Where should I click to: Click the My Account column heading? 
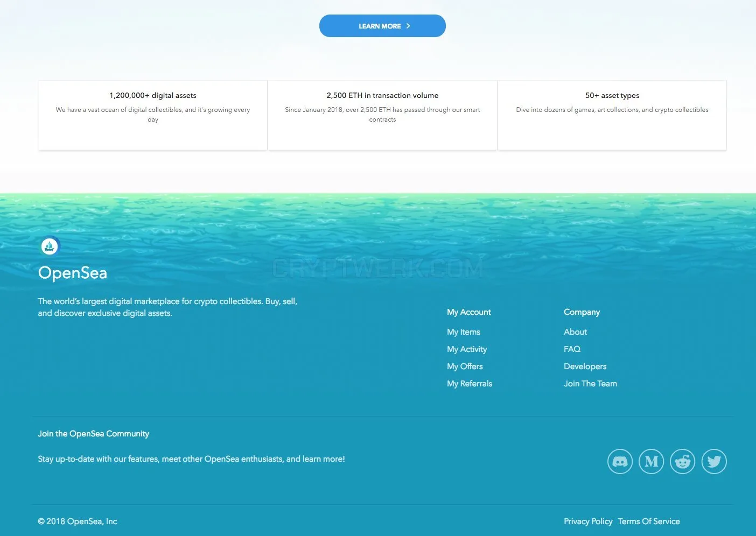click(x=469, y=312)
